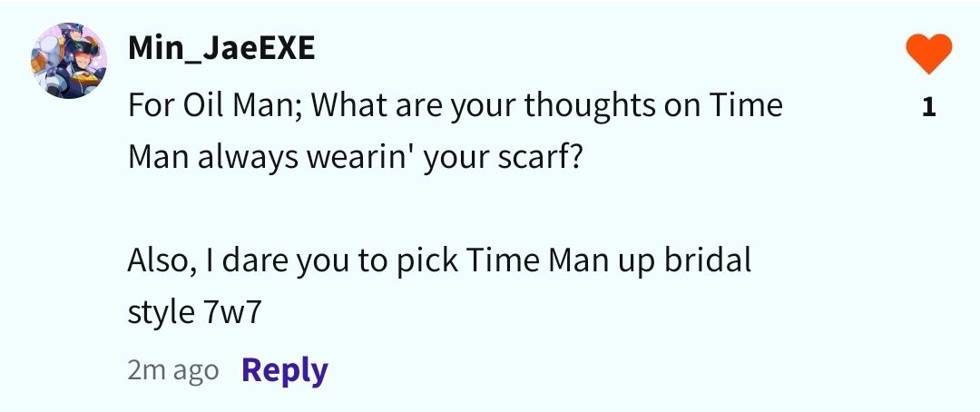Like the comment with the orange heart
This screenshot has height=412, width=980.
[x=929, y=54]
